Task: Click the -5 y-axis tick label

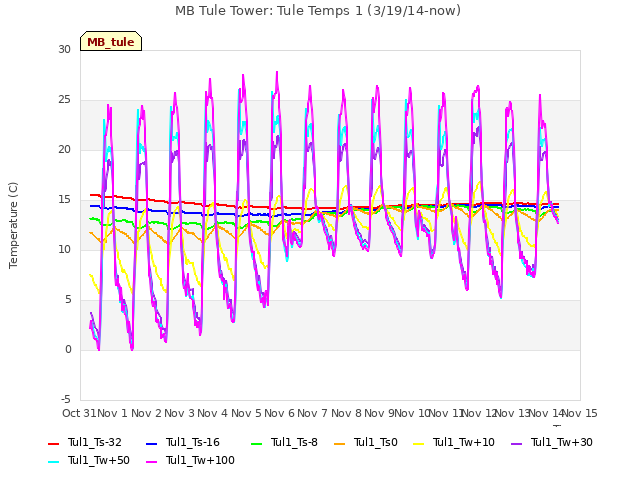Action: click(x=66, y=399)
